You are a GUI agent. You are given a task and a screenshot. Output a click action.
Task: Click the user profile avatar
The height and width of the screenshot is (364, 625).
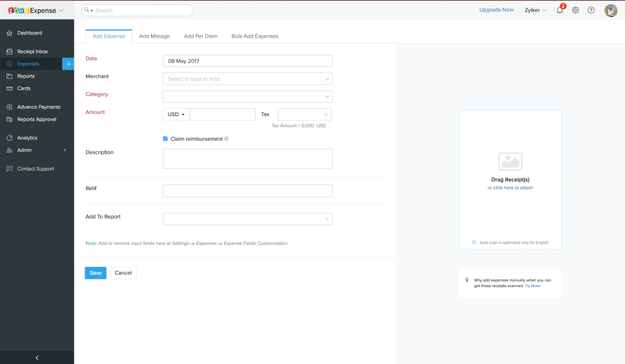611,10
